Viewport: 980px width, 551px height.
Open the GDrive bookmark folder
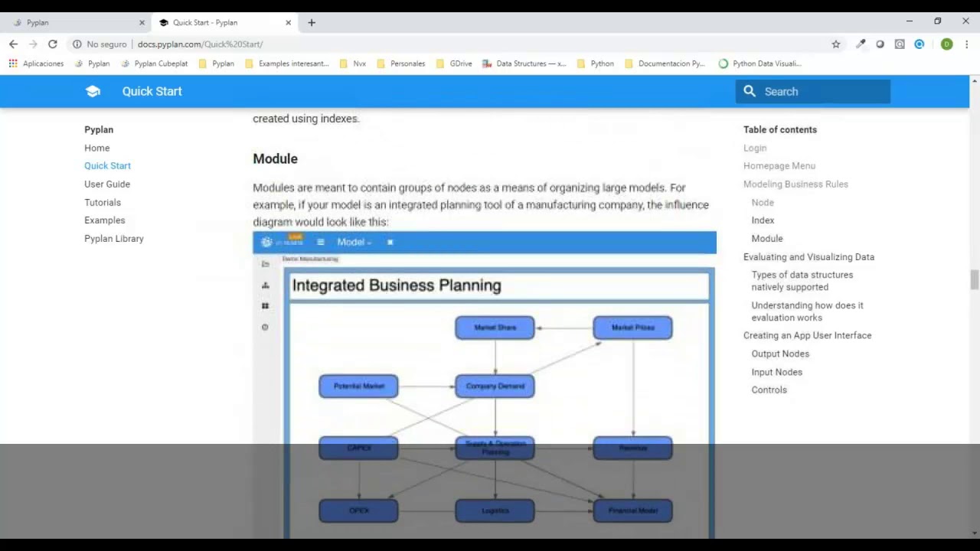(x=454, y=64)
